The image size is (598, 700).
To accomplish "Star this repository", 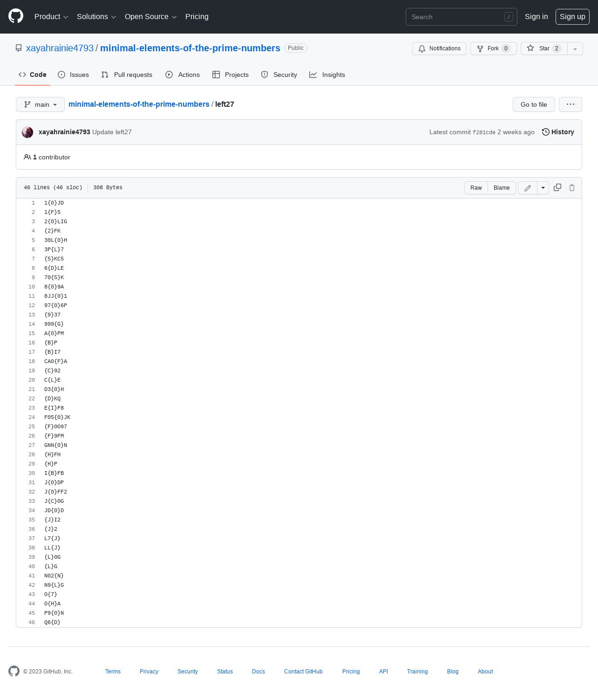I will point(544,48).
